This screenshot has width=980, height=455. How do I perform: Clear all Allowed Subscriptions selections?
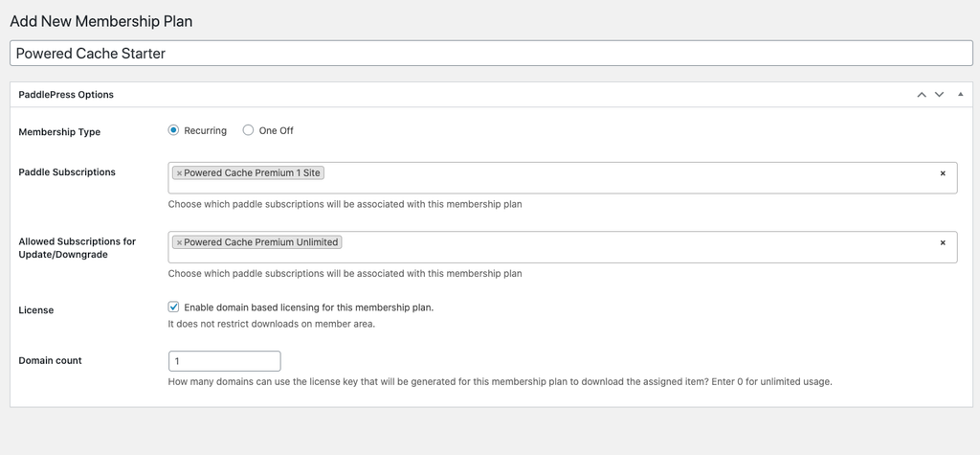(x=943, y=243)
